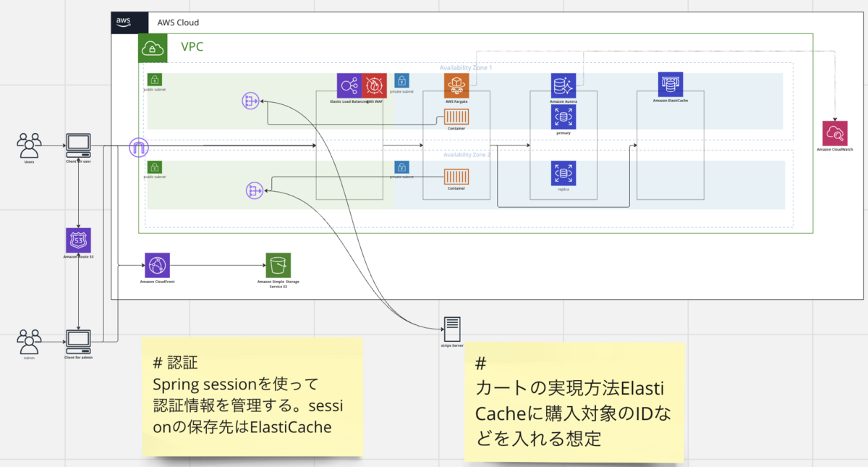Select the Amazon CloudFront icon
Screen dimensions: 868x467
click(x=157, y=265)
